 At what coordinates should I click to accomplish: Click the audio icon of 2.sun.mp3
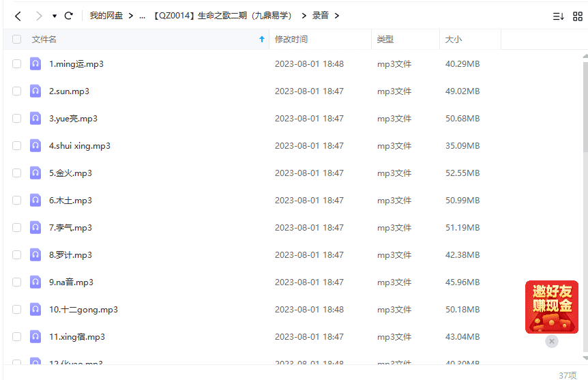pyautogui.click(x=35, y=91)
